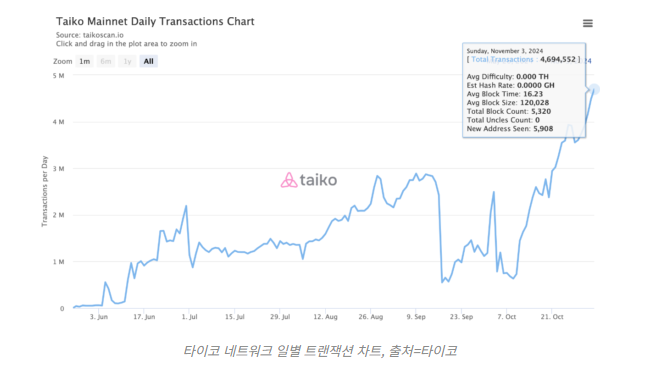The width and height of the screenshot is (654, 368).
Task: Click the pink taiko logo watermark
Action: coord(309,180)
